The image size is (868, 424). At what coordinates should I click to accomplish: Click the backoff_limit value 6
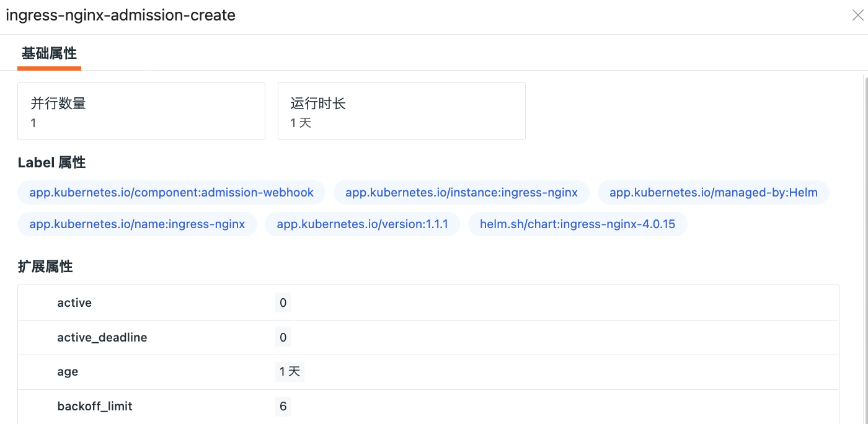click(x=283, y=407)
